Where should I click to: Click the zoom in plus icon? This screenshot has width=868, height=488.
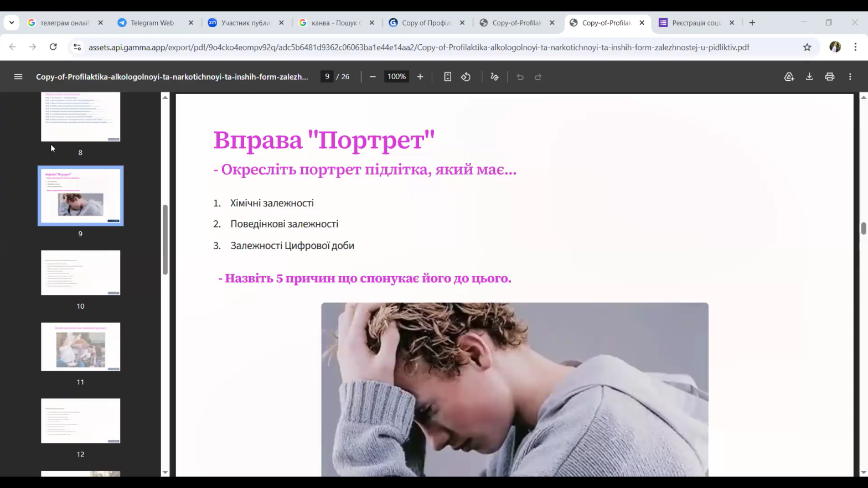tap(420, 77)
